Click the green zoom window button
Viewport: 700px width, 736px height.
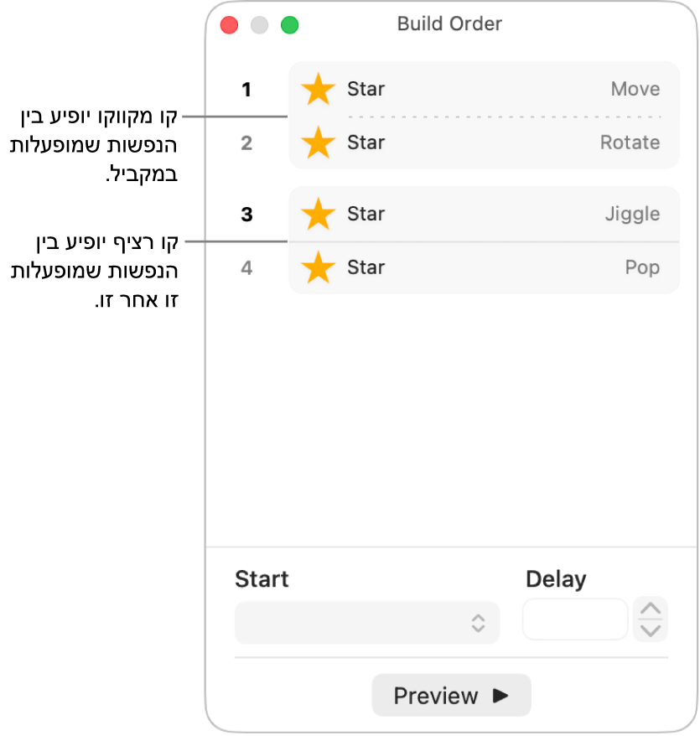tap(289, 25)
